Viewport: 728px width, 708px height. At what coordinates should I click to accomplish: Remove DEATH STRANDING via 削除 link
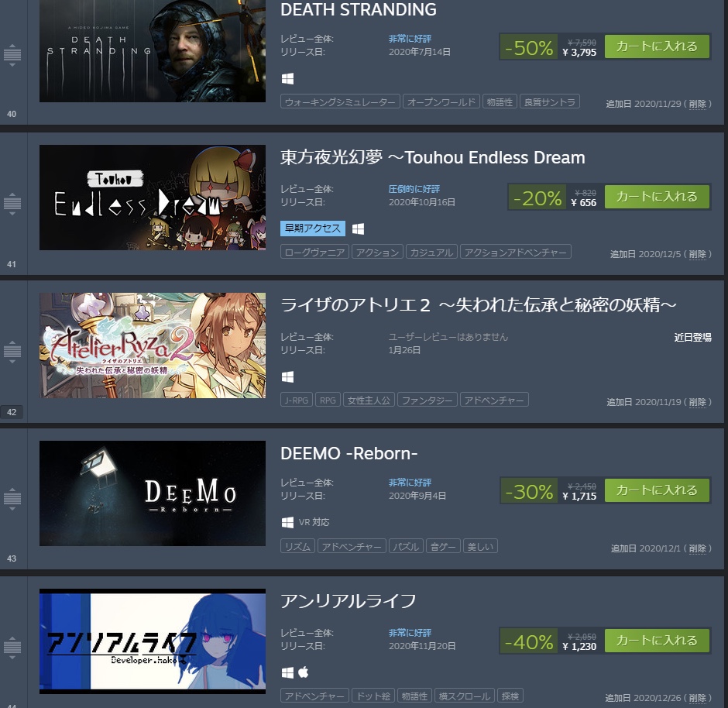pyautogui.click(x=697, y=104)
